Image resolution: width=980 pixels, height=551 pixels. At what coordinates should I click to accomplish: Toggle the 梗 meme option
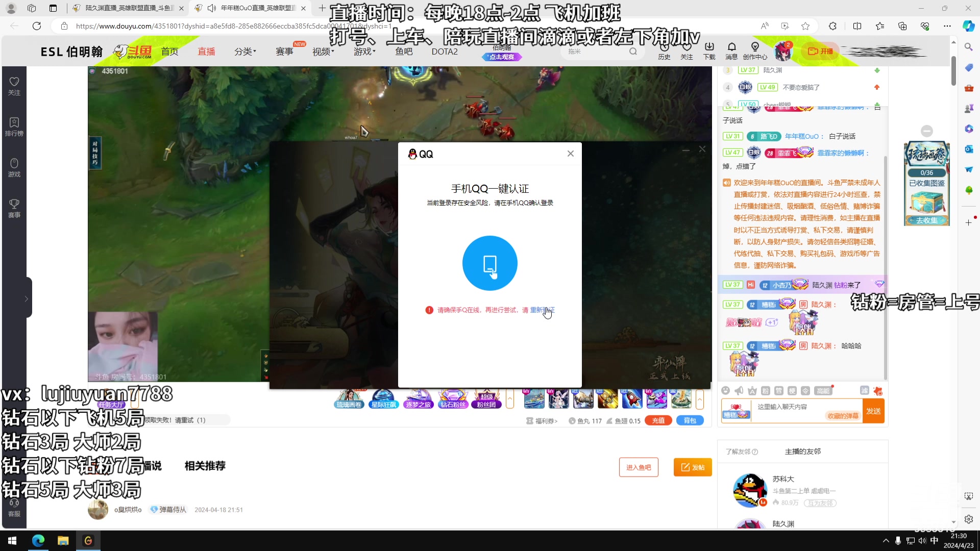tap(792, 391)
